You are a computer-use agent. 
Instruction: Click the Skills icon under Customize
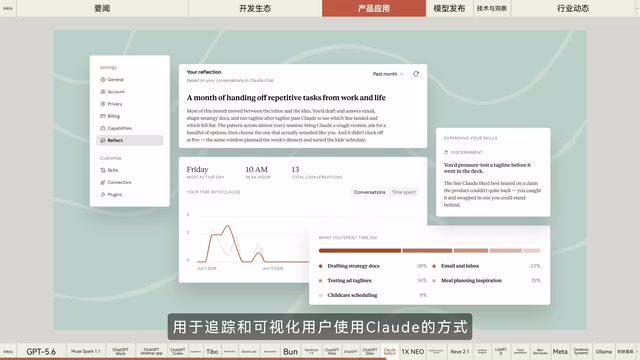[103, 170]
